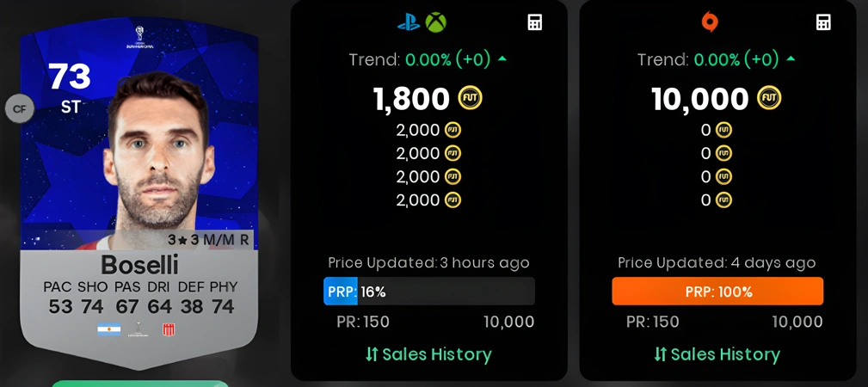
Task: Click the Xbox platform icon
Action: pyautogui.click(x=435, y=22)
